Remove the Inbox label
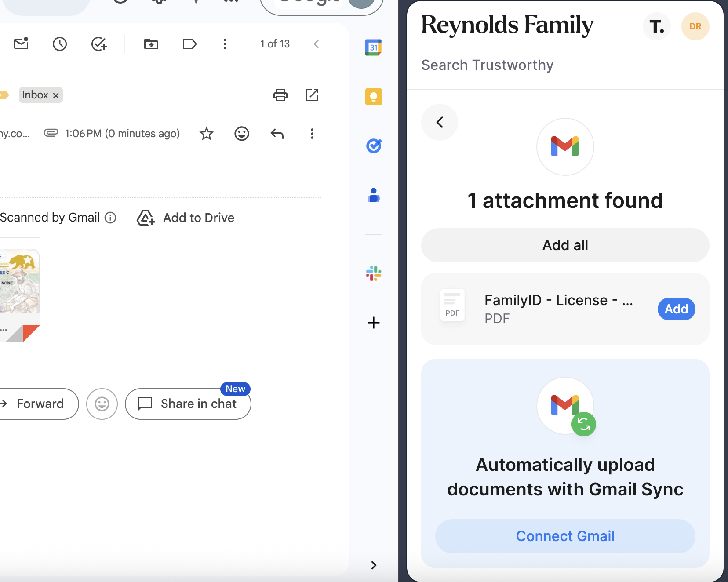This screenshot has width=728, height=582. coord(56,95)
